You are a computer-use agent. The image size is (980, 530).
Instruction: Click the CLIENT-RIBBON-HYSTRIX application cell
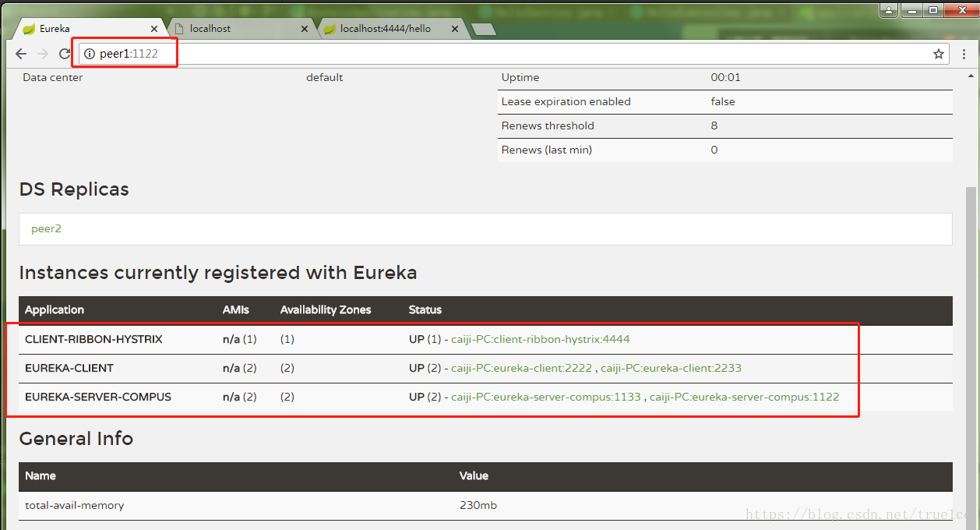pos(93,339)
